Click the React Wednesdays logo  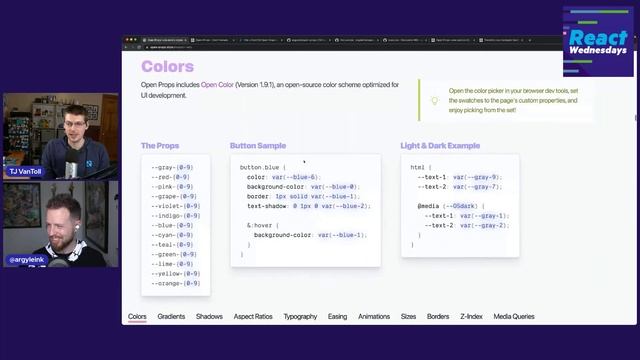coord(598,42)
